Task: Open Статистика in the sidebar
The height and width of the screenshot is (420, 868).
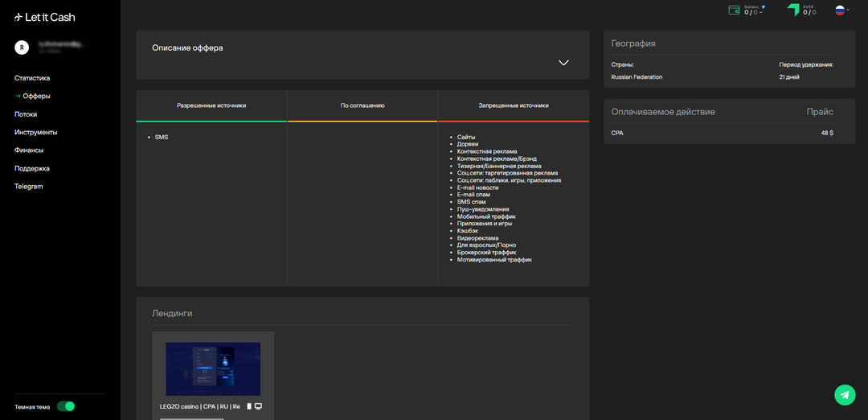Action: click(x=32, y=78)
